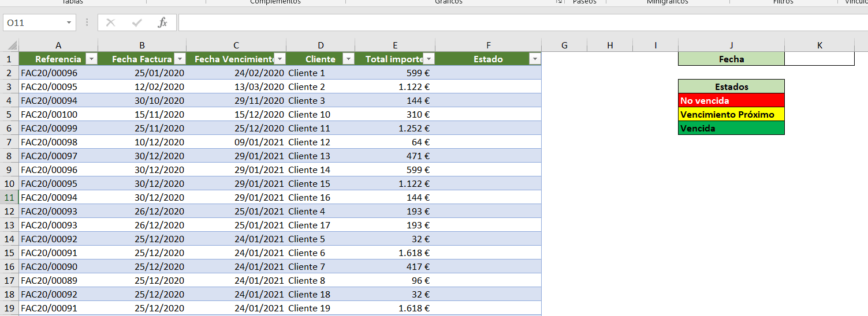Select row 11 header
This screenshot has height=316, width=868.
[x=9, y=197]
